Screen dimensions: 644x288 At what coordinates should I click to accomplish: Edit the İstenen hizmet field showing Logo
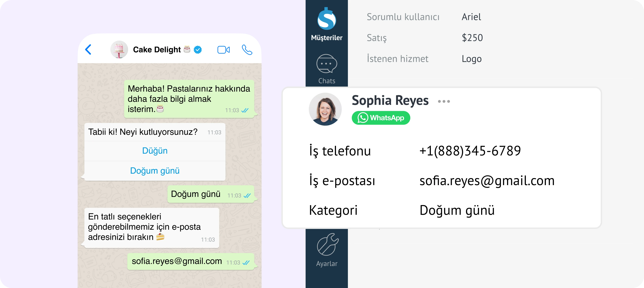tap(471, 59)
